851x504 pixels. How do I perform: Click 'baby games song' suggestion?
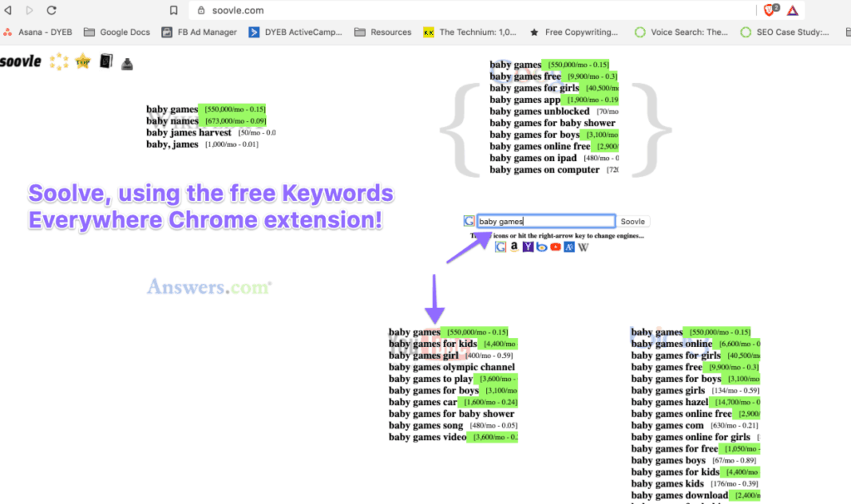point(425,425)
